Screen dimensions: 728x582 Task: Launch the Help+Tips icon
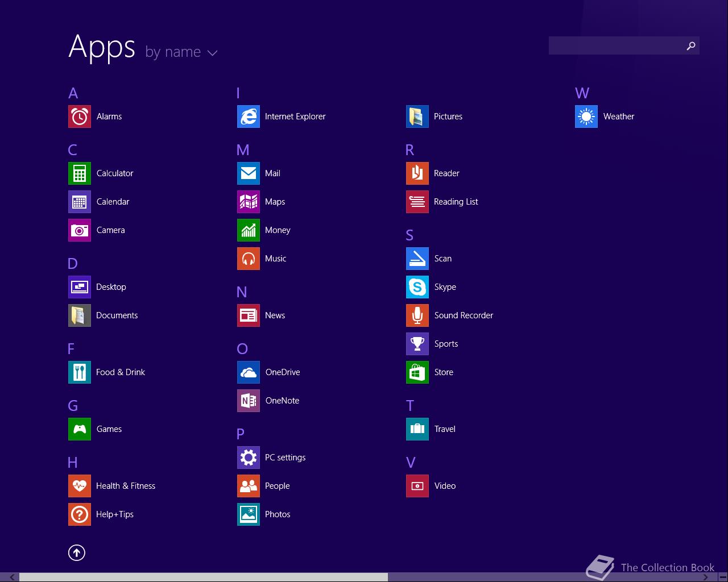click(x=80, y=514)
